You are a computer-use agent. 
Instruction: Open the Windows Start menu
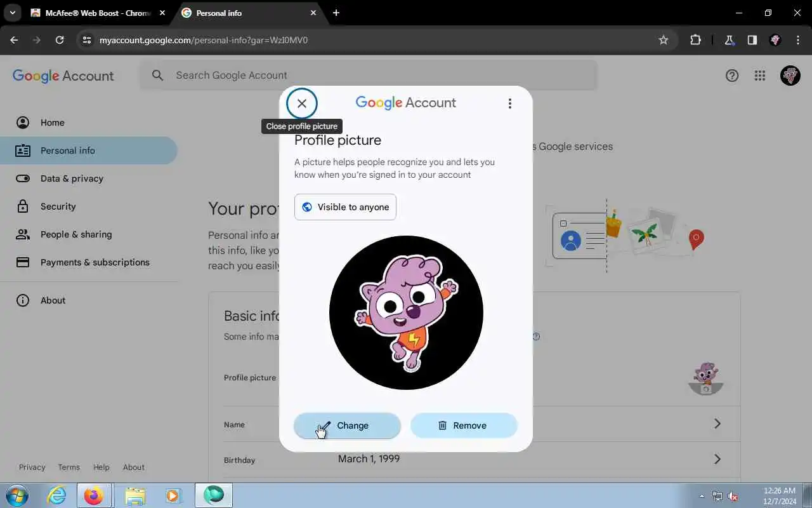[x=16, y=495]
